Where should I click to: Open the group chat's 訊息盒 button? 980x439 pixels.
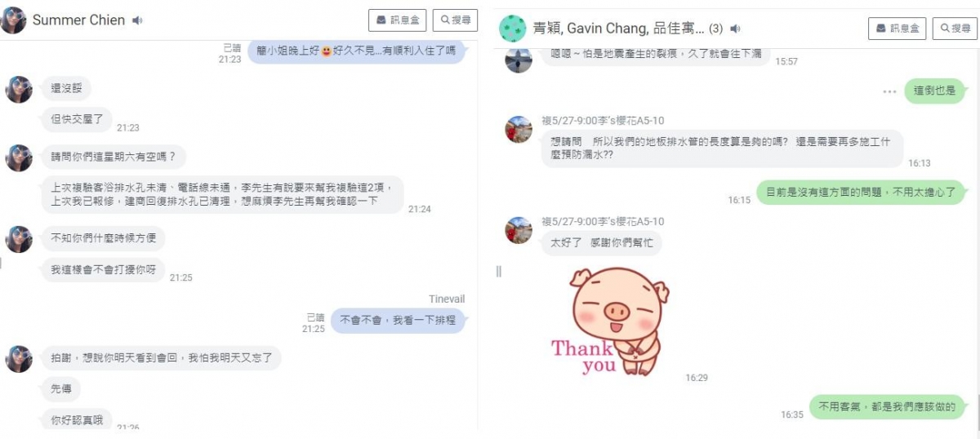click(897, 29)
